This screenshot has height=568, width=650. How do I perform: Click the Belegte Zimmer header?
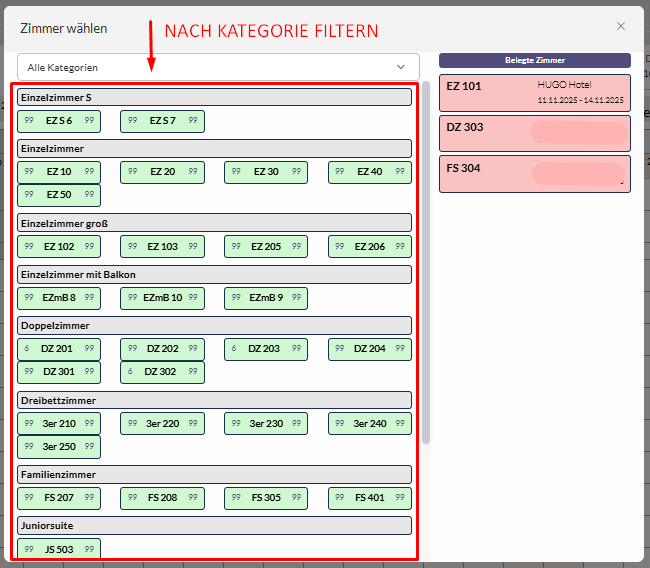[534, 60]
